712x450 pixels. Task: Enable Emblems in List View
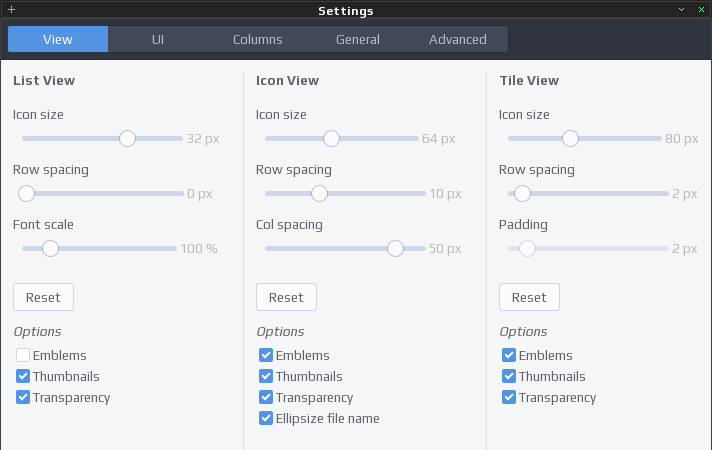pyautogui.click(x=23, y=355)
